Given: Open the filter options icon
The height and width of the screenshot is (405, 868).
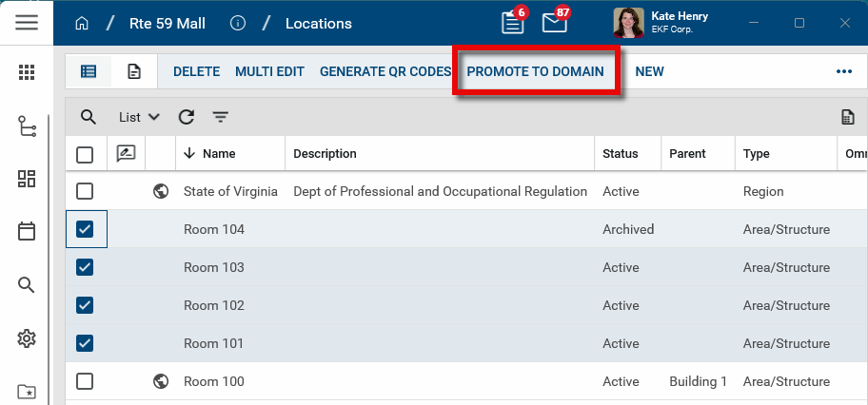Looking at the screenshot, I should tap(220, 117).
